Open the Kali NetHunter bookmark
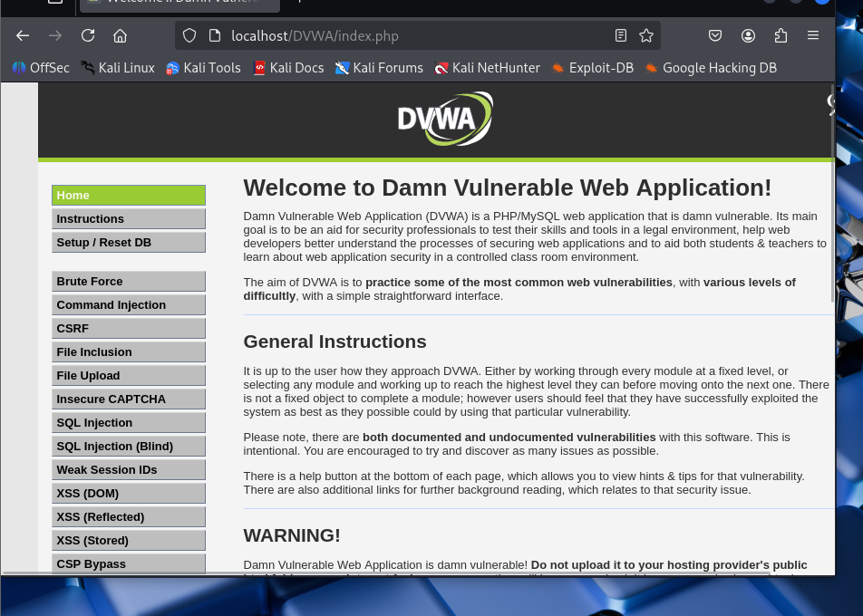 487,68
